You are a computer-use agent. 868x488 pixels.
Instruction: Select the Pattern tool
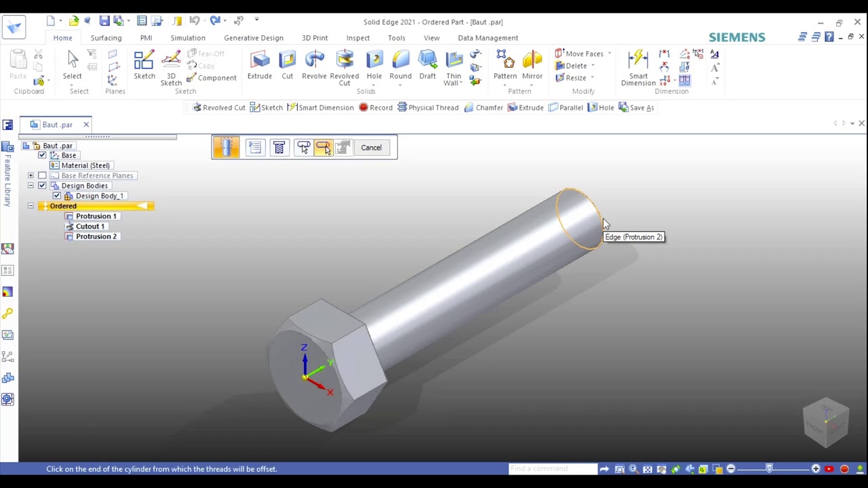coord(505,65)
